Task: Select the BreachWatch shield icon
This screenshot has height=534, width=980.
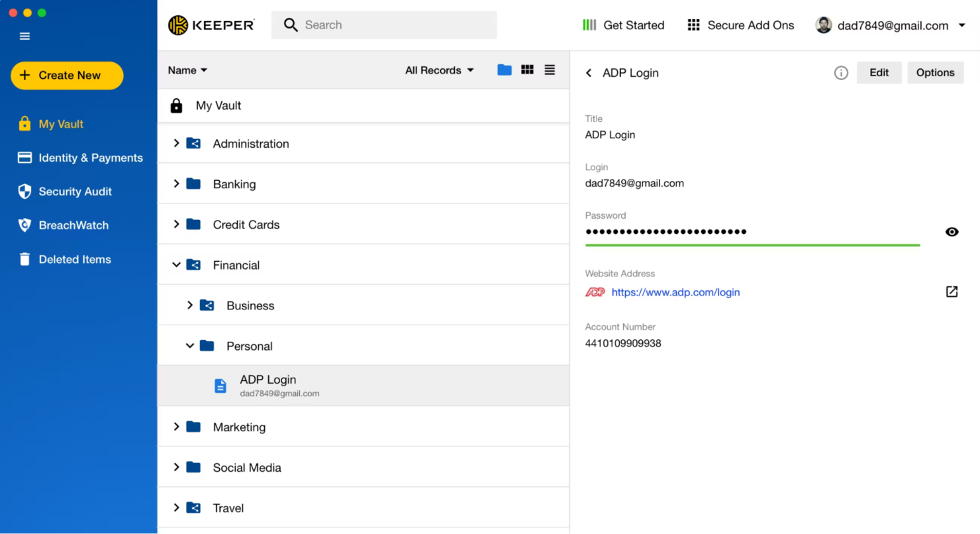Action: (24, 225)
